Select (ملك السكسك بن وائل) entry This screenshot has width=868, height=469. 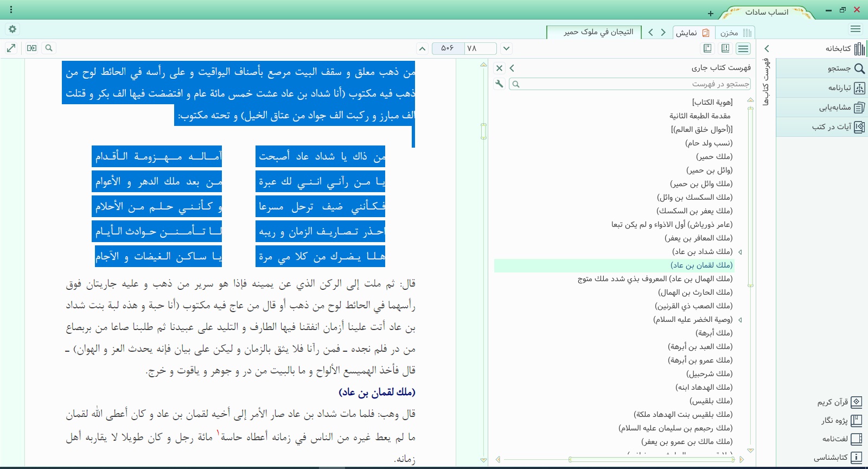click(694, 197)
